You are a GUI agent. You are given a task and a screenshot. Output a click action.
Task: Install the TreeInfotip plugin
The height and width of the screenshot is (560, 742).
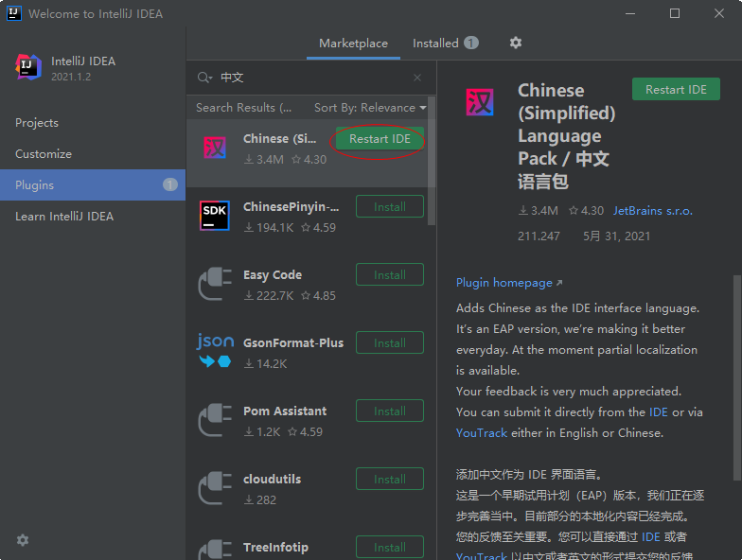pos(390,547)
